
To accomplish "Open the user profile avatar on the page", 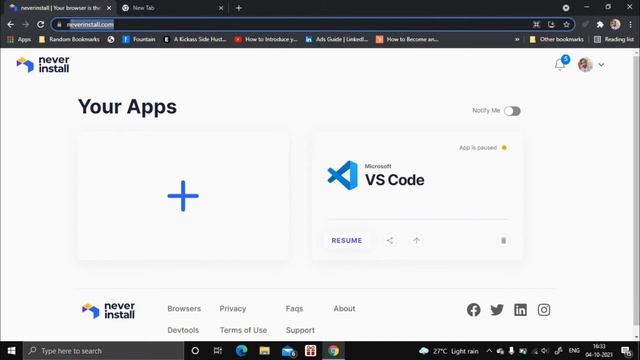I will (x=585, y=64).
